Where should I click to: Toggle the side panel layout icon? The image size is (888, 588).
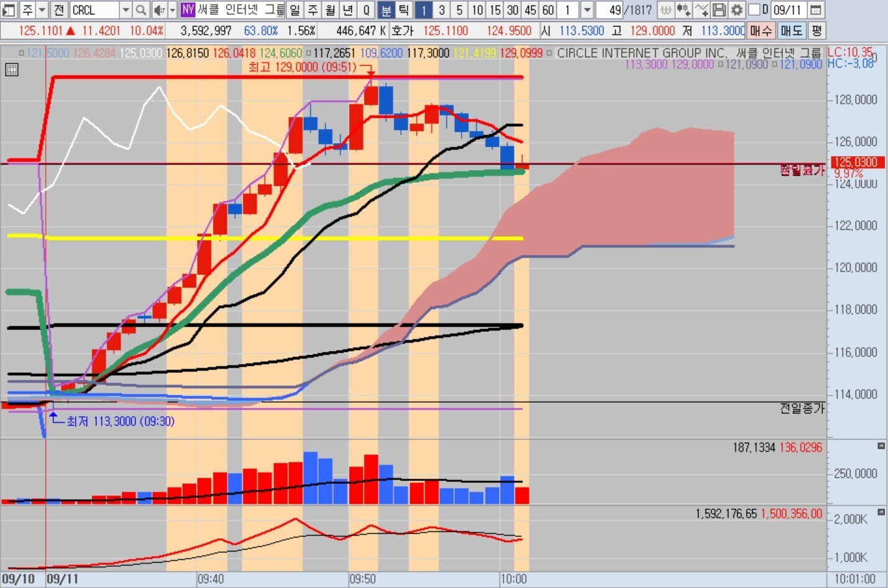[x=9, y=10]
